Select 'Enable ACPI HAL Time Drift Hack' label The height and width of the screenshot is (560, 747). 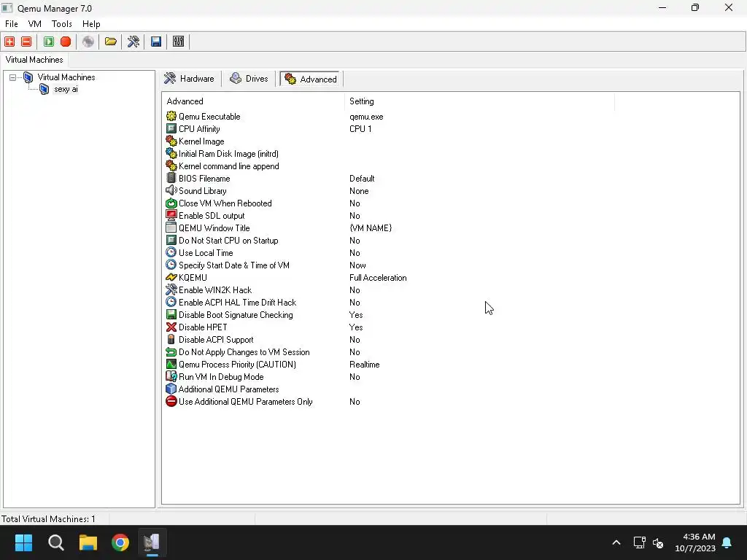pos(237,303)
